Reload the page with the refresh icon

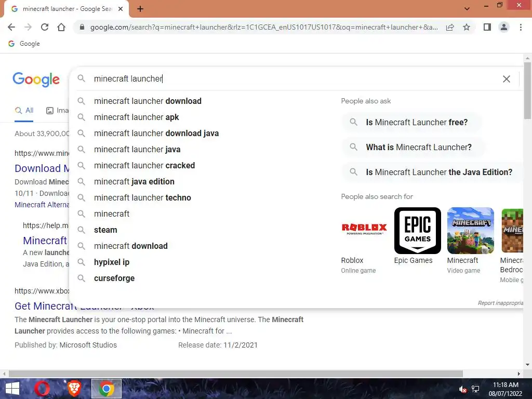coord(45,27)
